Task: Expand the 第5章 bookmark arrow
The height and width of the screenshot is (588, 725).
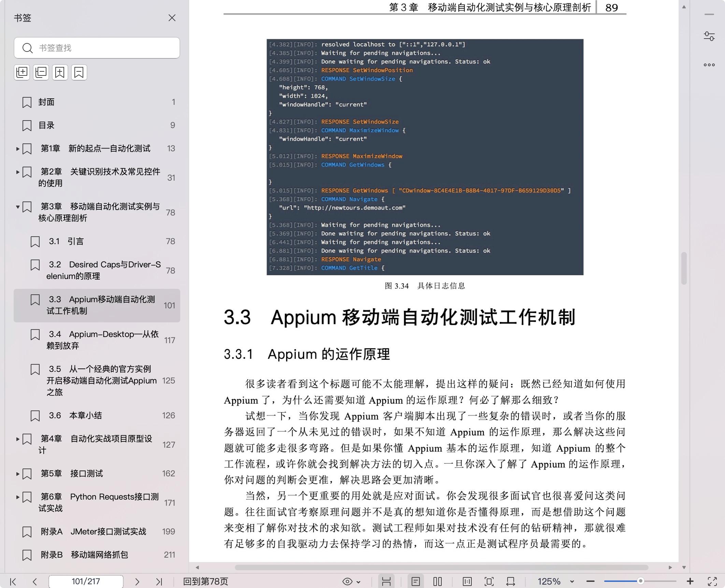Action: (18, 474)
